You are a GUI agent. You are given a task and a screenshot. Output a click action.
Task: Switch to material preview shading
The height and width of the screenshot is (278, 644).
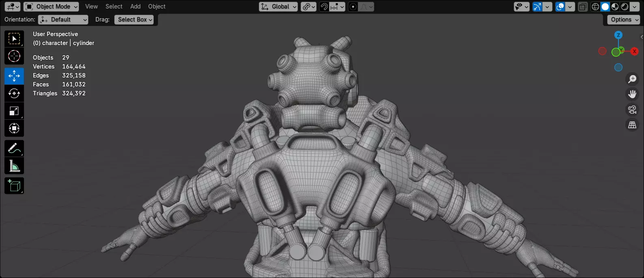615,6
